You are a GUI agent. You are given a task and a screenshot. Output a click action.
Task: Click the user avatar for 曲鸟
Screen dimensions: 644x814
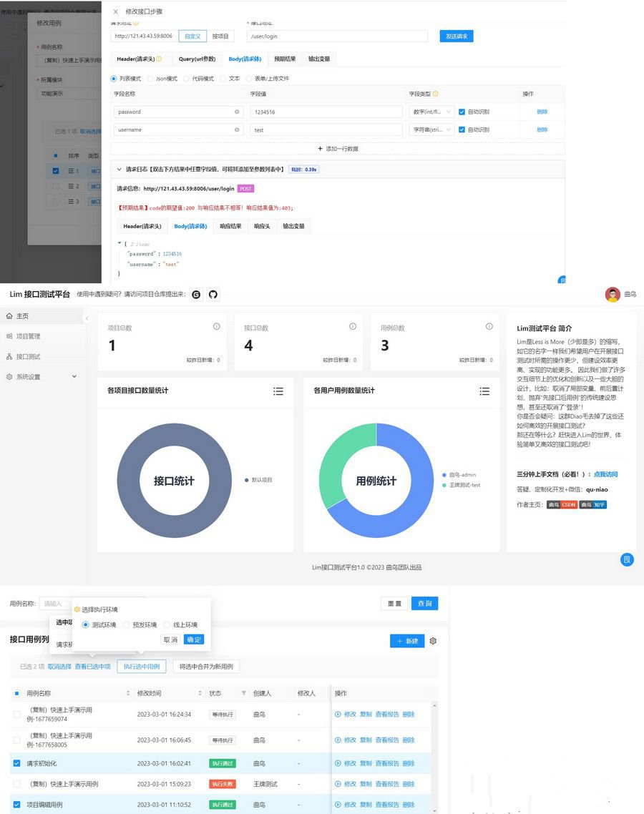click(613, 295)
